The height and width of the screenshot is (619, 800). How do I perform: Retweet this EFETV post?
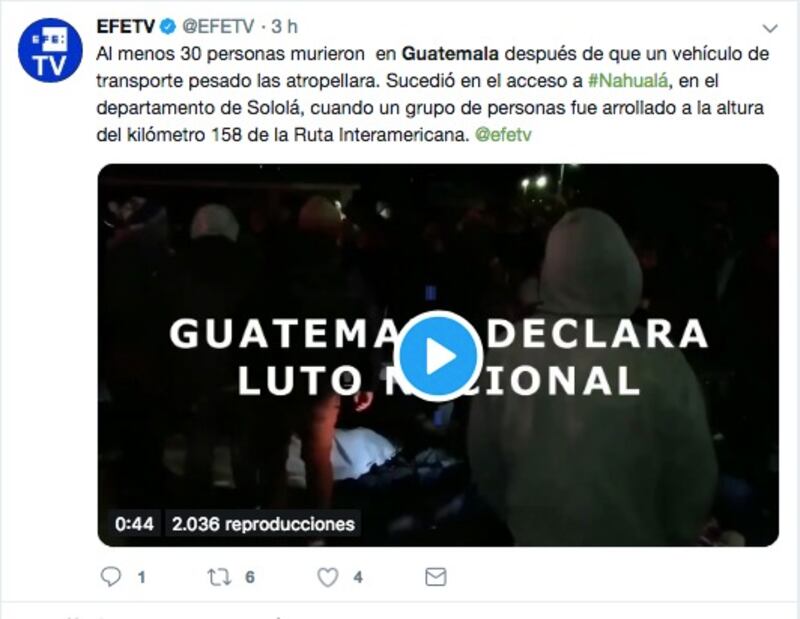pos(219,577)
